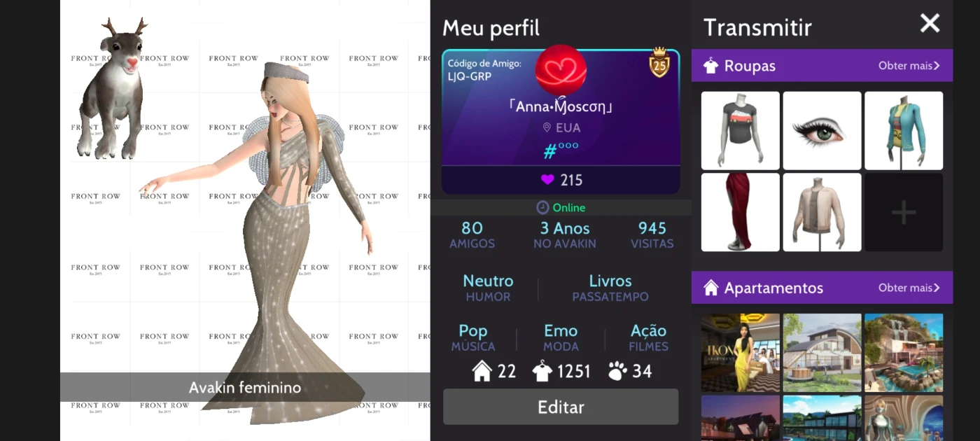Expand Obter mais for Apartamentos
Image resolution: width=980 pixels, height=441 pixels.
coord(909,288)
